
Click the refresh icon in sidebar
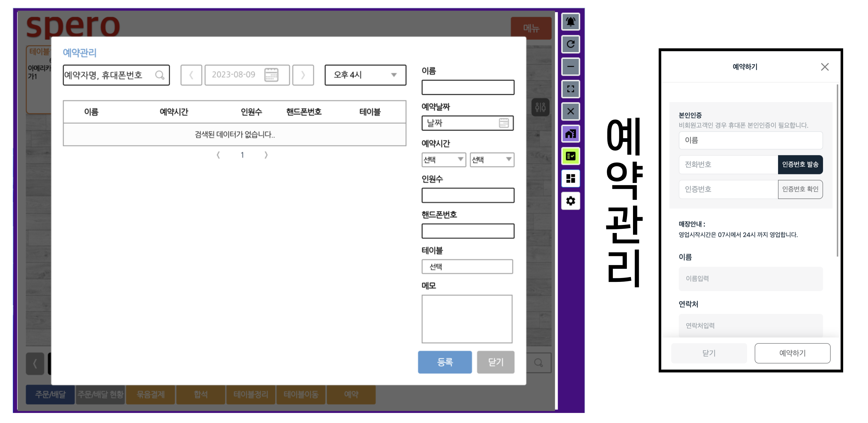(x=570, y=44)
